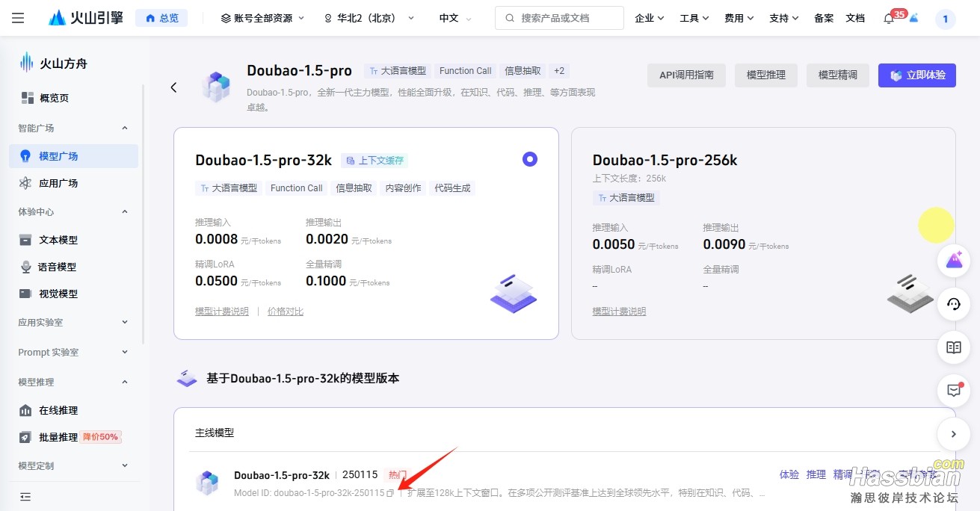Select the Doubao-1.5-pro-32k radio button
The width and height of the screenshot is (980, 511).
pos(530,158)
